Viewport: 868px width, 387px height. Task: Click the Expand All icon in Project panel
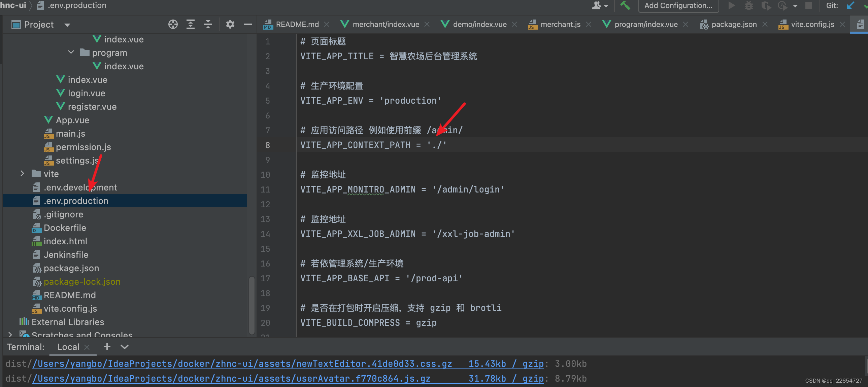tap(190, 24)
